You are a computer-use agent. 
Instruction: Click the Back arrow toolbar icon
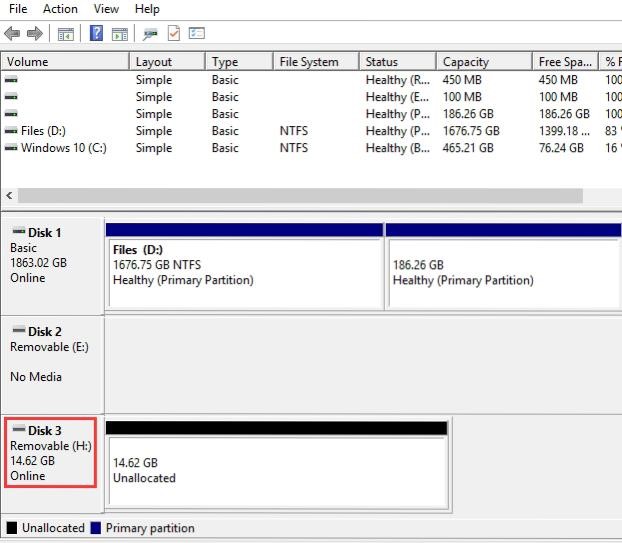(12, 33)
